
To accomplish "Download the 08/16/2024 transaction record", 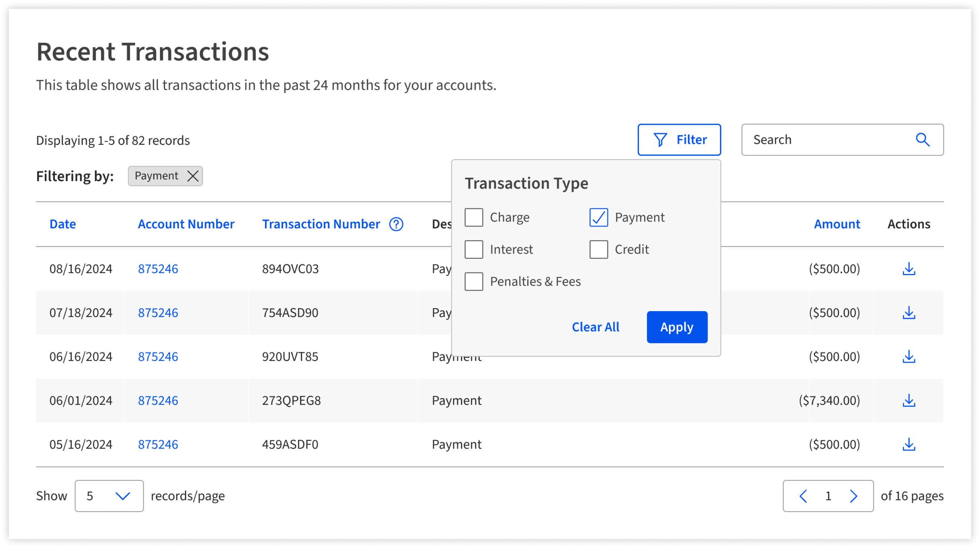I will tap(909, 269).
